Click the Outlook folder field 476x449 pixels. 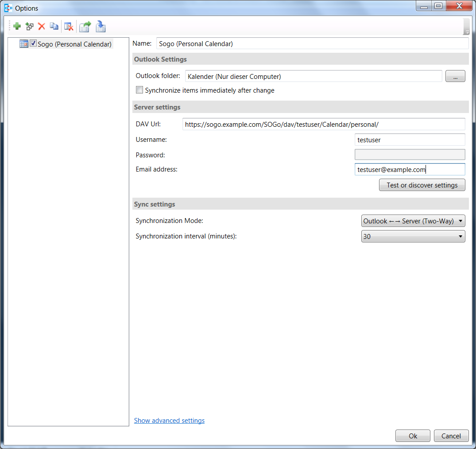pyautogui.click(x=313, y=76)
